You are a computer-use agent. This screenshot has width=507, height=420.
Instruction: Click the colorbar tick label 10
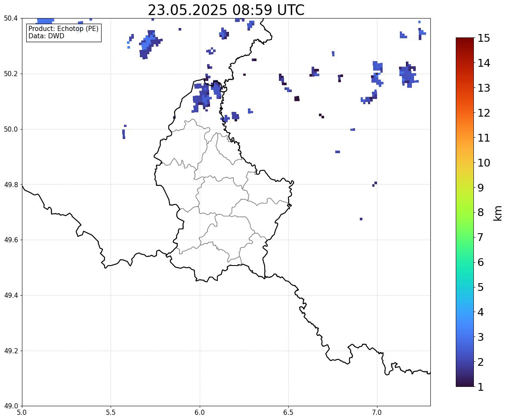[x=484, y=163]
